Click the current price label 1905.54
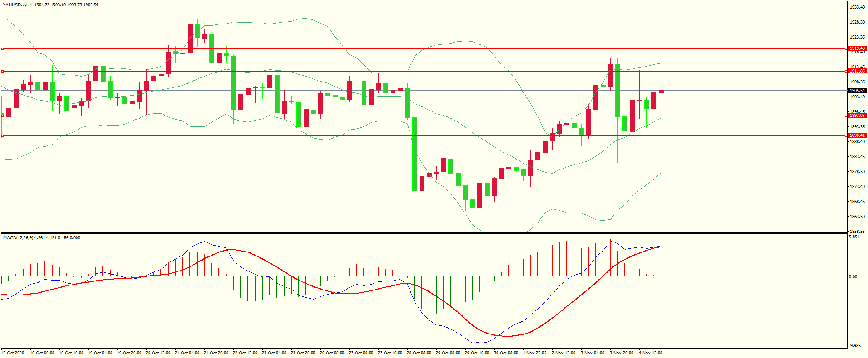The image size is (868, 358). tap(857, 91)
